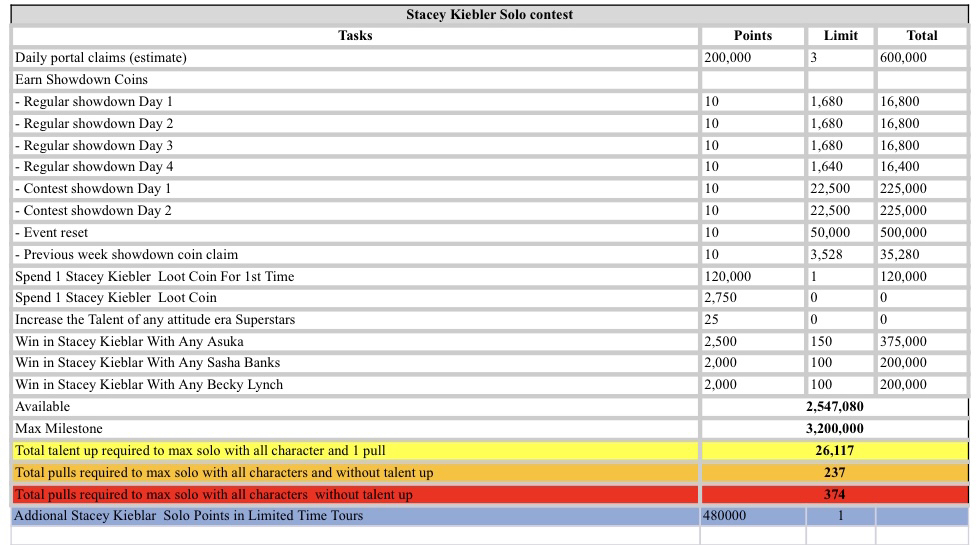The width and height of the screenshot is (980, 545).
Task: Select 'Contest showdown Day 1' row label
Action: 355,188
